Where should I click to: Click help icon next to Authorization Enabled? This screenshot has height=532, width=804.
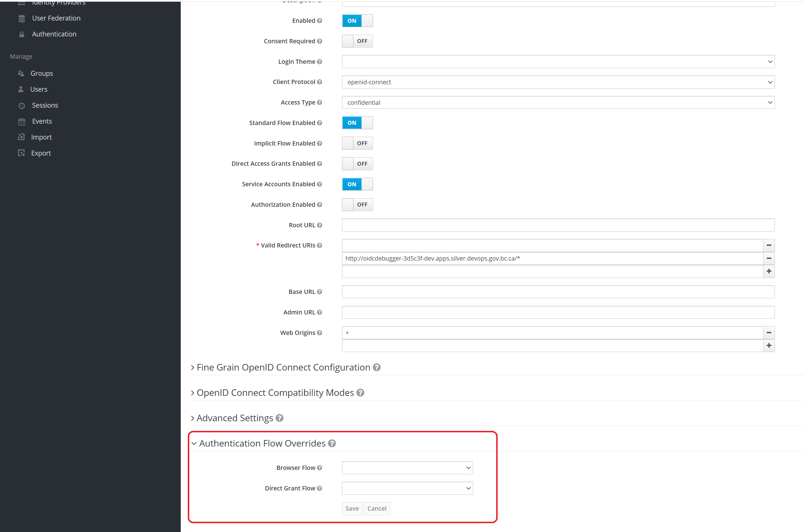pos(319,204)
